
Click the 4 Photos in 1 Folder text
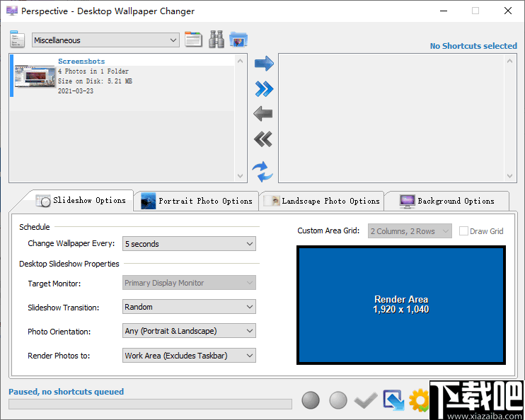pos(93,71)
